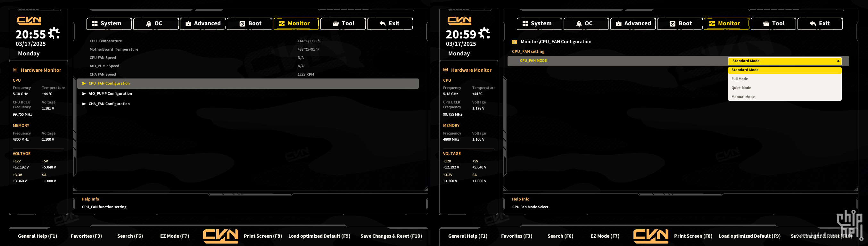Image resolution: width=868 pixels, height=246 pixels.
Task: Click the Monitor graph icon in left screen
Action: coord(282,24)
